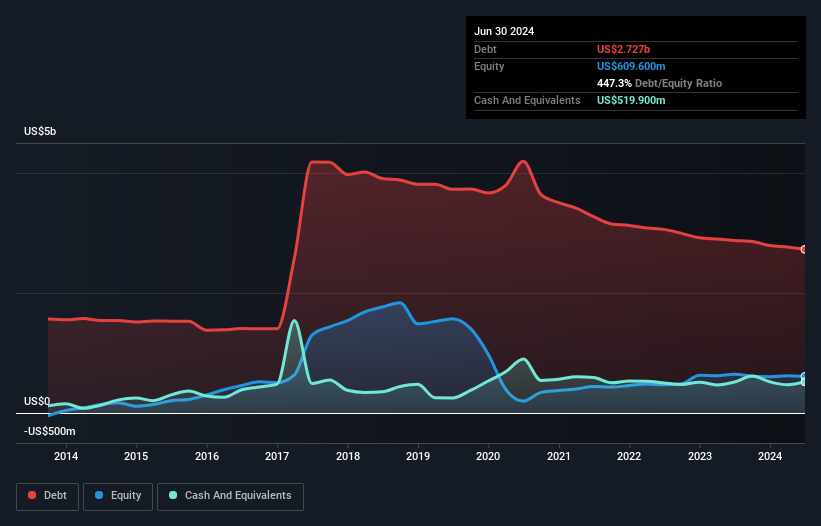
Task: Click the cash line spike in early 2017
Action: click(294, 320)
